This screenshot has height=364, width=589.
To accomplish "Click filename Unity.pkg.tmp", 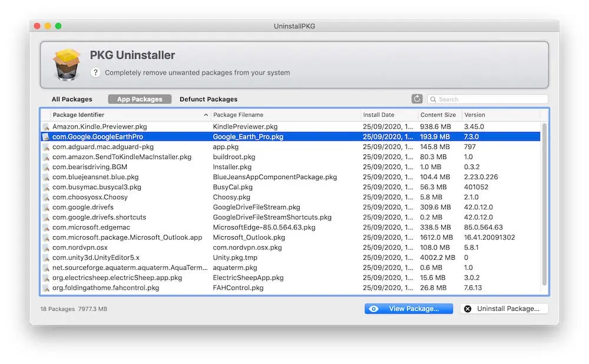I will coord(235,258).
